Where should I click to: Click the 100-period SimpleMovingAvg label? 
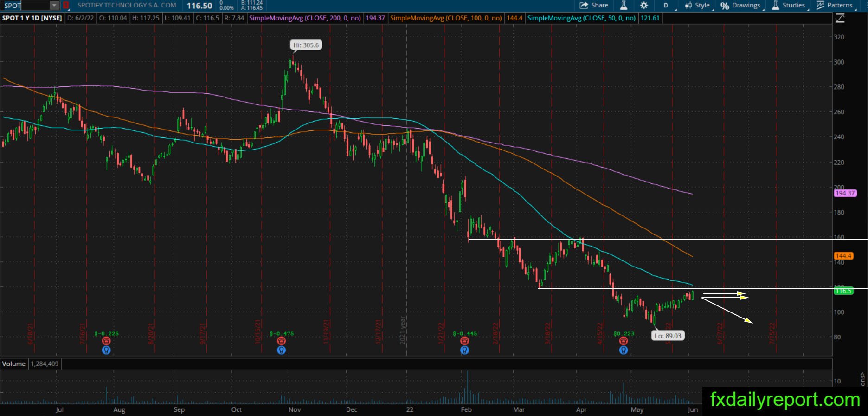446,18
